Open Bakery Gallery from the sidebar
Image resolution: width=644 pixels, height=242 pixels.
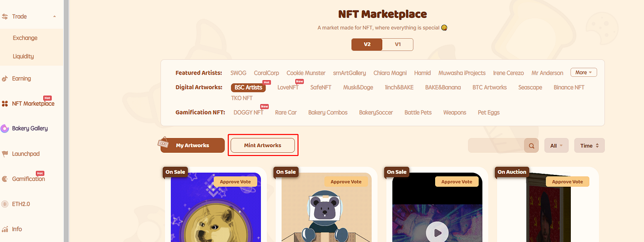point(30,128)
